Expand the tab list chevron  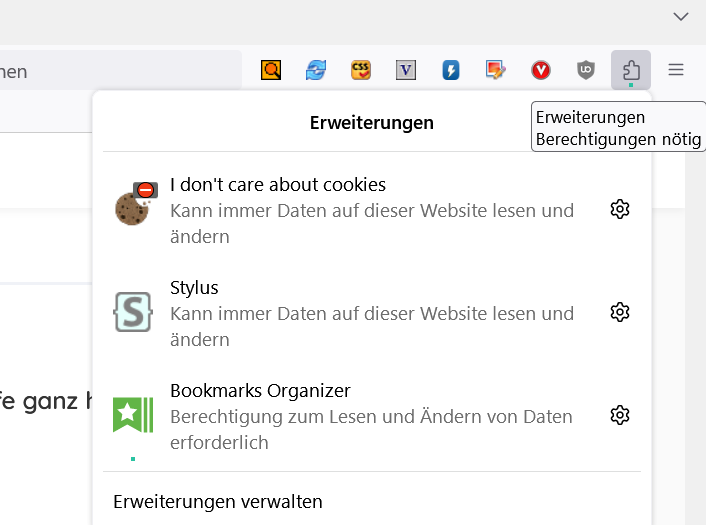tap(681, 17)
